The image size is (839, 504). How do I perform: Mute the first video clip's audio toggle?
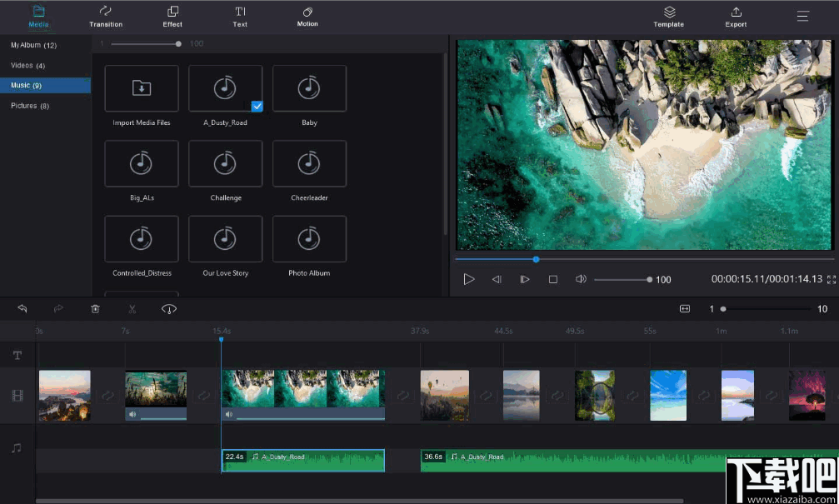click(x=132, y=414)
